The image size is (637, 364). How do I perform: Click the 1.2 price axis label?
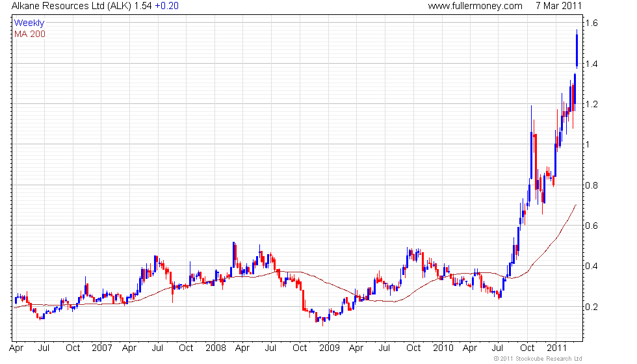pos(591,105)
